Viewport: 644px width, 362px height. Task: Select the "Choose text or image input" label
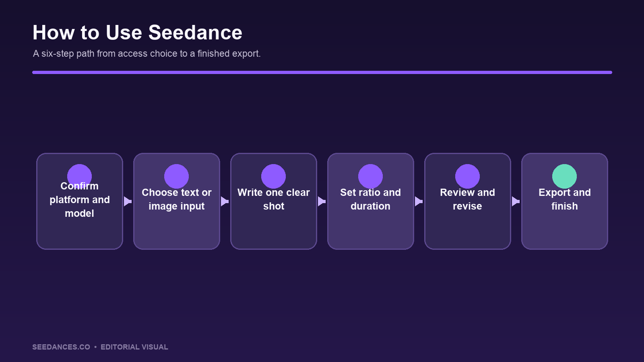click(x=177, y=199)
